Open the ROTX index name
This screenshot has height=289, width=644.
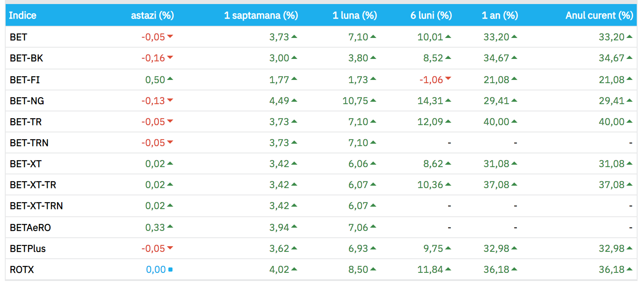click(22, 270)
